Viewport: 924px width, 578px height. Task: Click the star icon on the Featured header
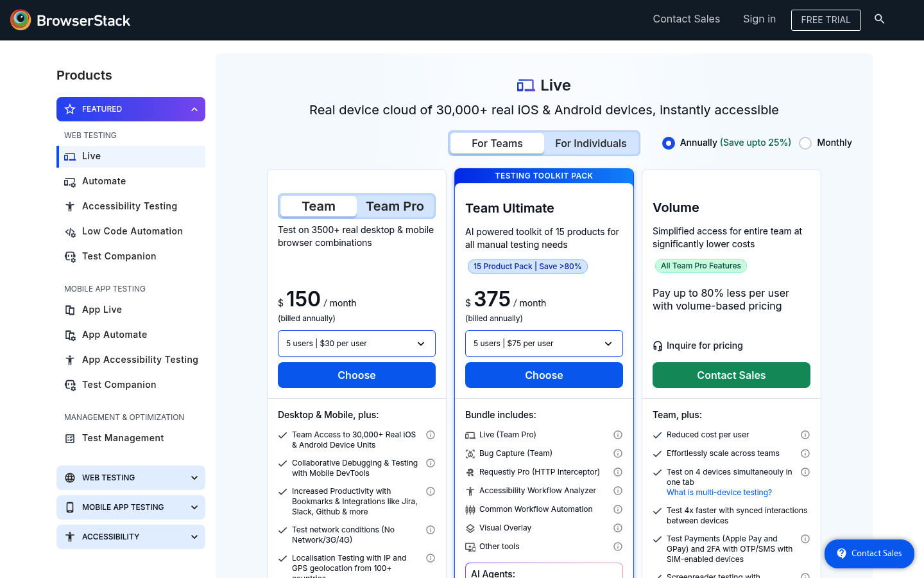[x=70, y=109]
